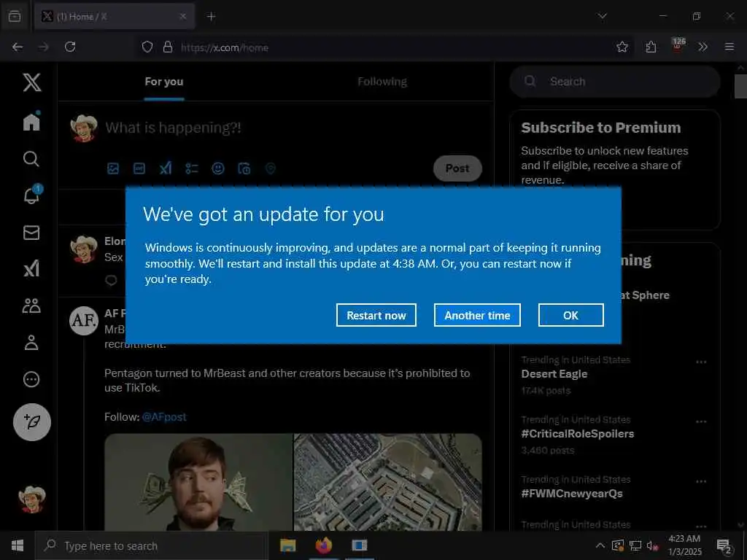Viewport: 747px width, 560px height.
Task: Open the tracking protection shield icon
Action: [x=147, y=47]
